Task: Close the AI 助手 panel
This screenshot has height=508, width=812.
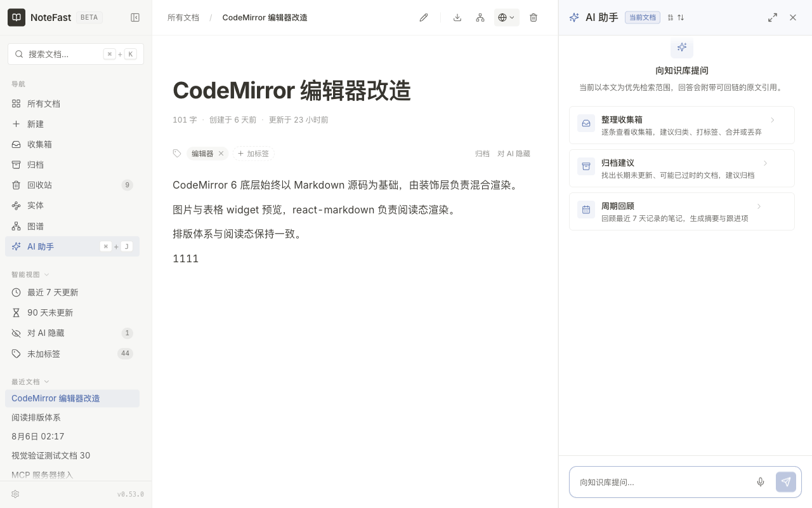Action: (x=793, y=18)
